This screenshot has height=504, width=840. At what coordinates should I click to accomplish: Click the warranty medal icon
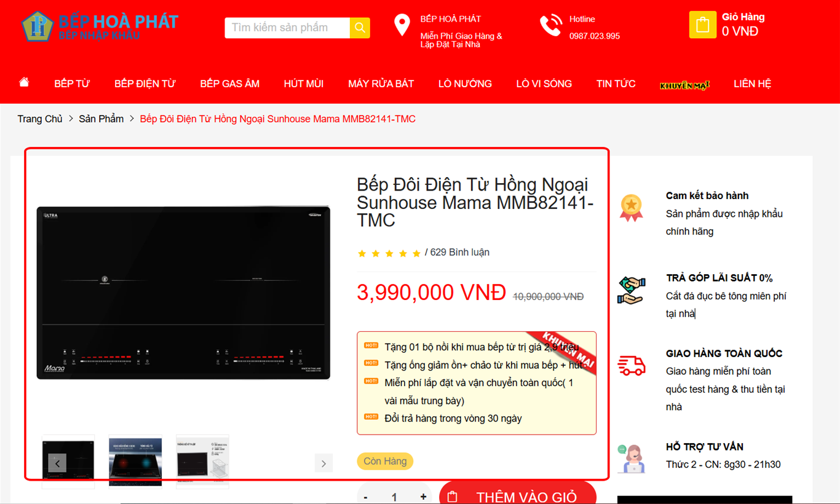pos(631,208)
